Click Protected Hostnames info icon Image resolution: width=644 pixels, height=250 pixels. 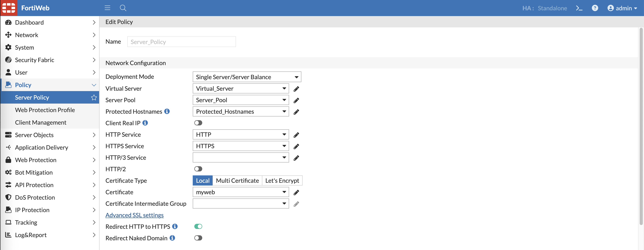click(x=167, y=111)
